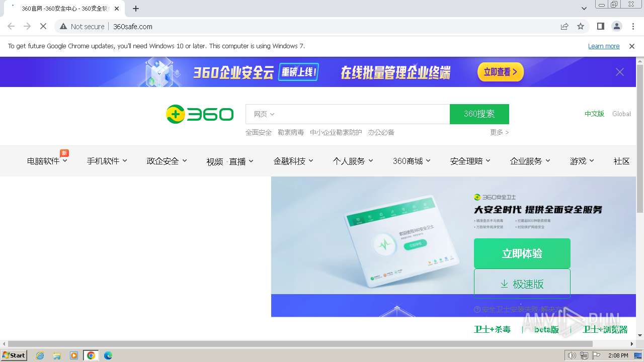Launch Microsoft Edge from taskbar
The image size is (644, 362).
pyautogui.click(x=108, y=355)
